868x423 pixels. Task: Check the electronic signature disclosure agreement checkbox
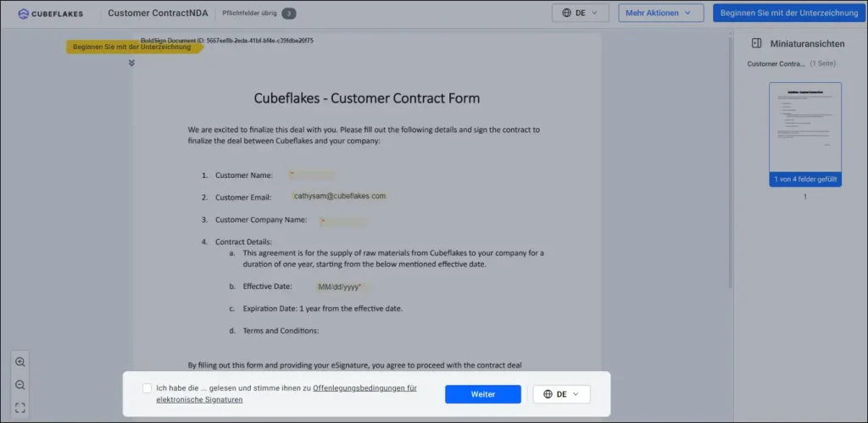pos(147,388)
